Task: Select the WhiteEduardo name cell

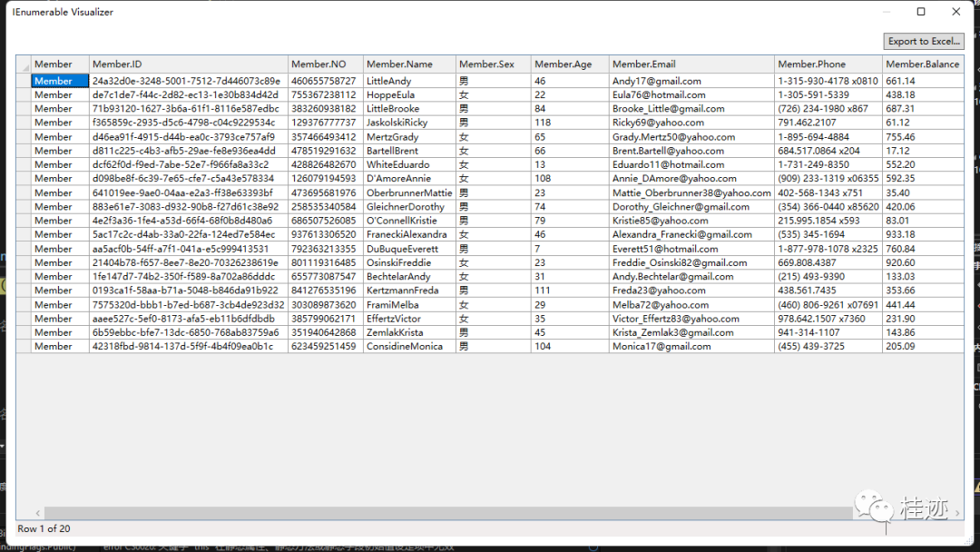Action: 409,164
